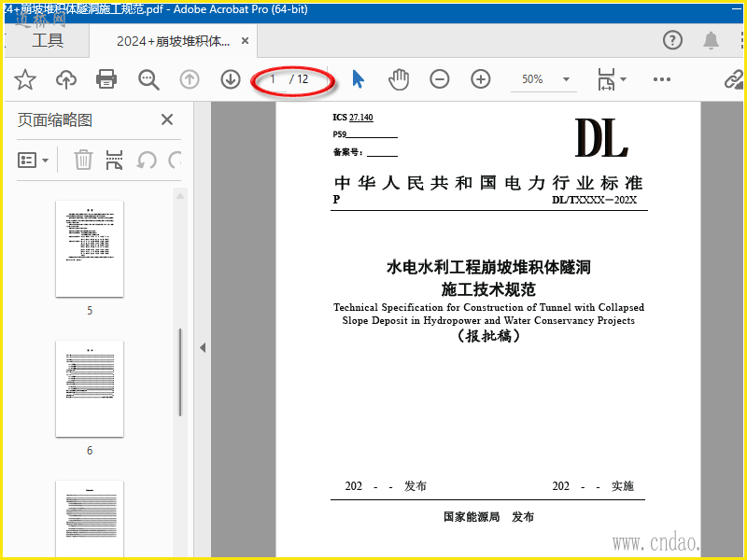Screen dimensions: 747x560
Task: Activate the hand pan tool
Action: tap(399, 79)
